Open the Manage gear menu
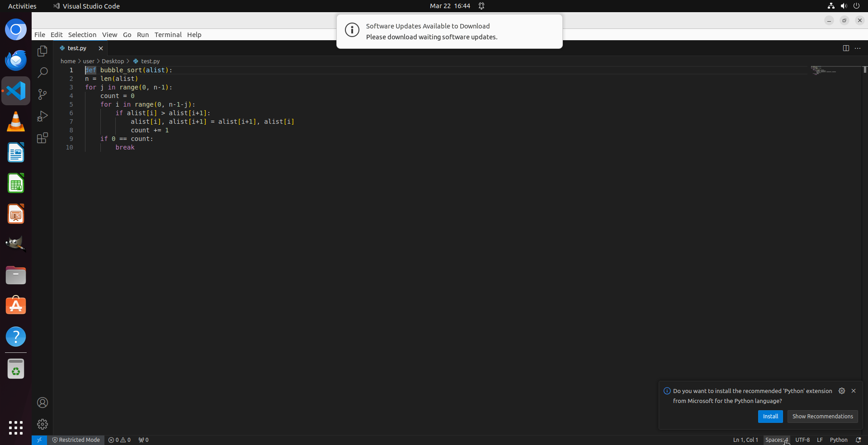This screenshot has width=868, height=445. pos(42,424)
